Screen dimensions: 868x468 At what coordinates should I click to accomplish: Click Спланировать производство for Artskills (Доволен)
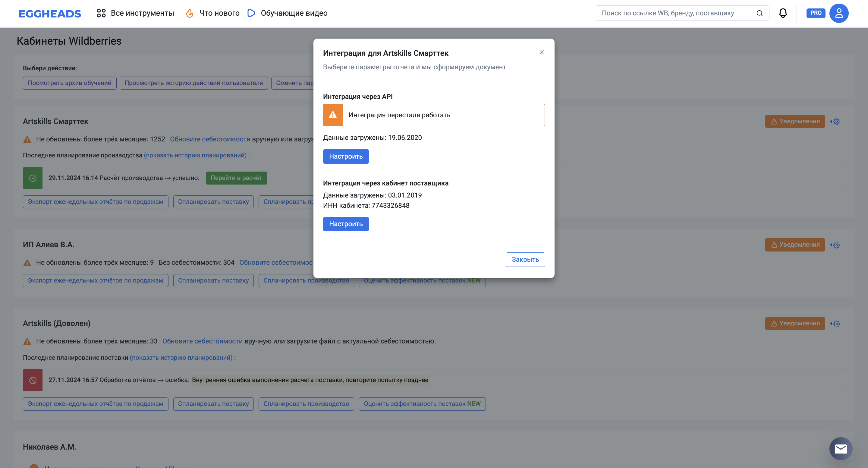point(306,404)
